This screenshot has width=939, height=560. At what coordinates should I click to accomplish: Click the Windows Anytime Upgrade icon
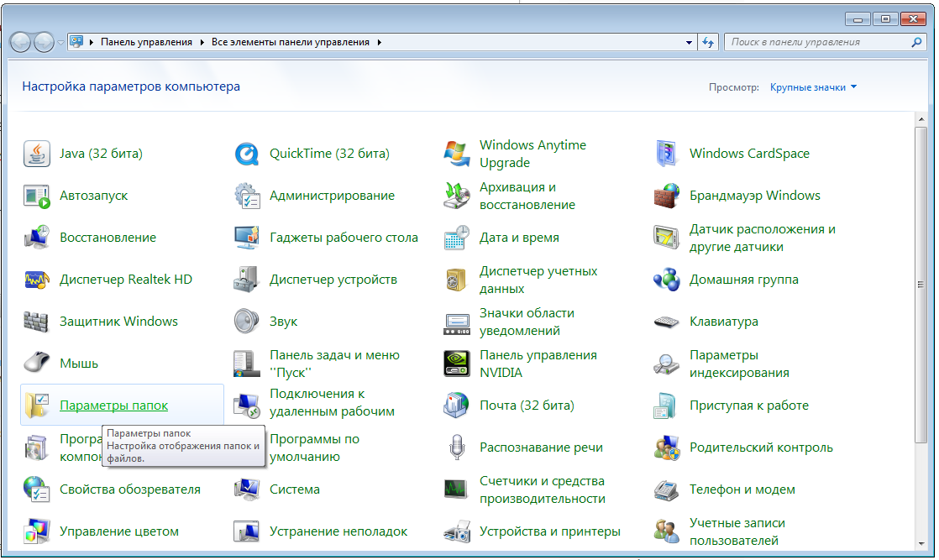click(x=457, y=154)
